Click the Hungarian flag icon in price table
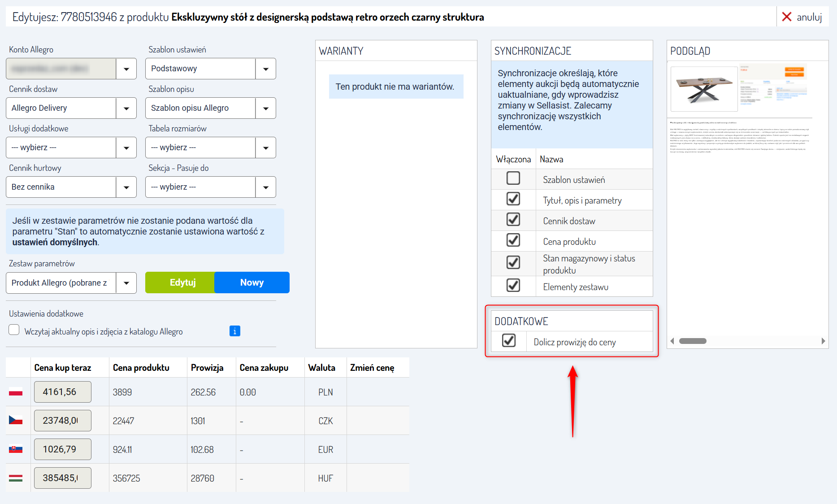The height and width of the screenshot is (504, 837). click(x=16, y=478)
